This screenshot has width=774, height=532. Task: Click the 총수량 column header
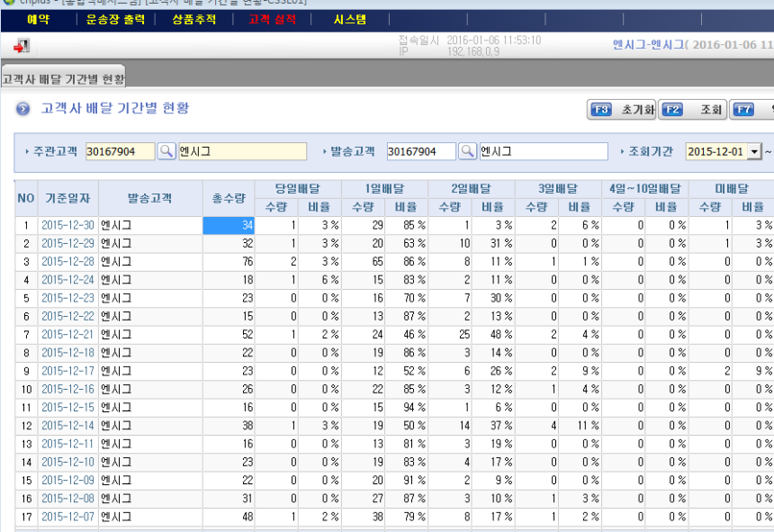[229, 198]
